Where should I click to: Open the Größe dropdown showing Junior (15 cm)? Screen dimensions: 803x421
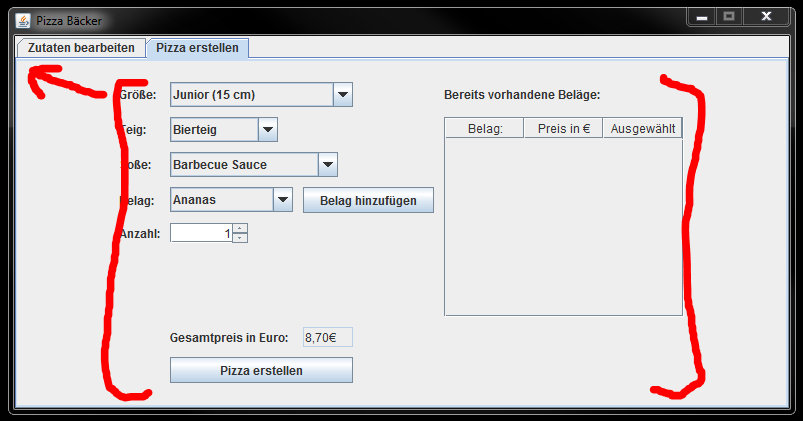click(342, 95)
